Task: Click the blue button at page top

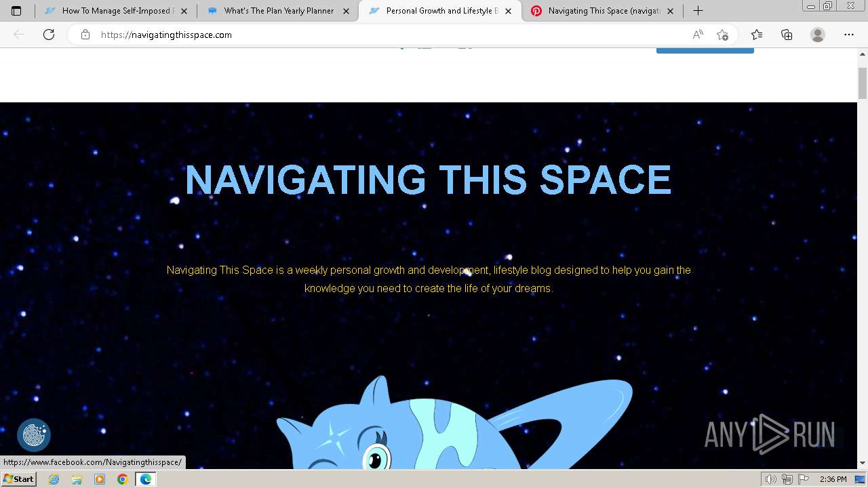Action: tap(705, 51)
